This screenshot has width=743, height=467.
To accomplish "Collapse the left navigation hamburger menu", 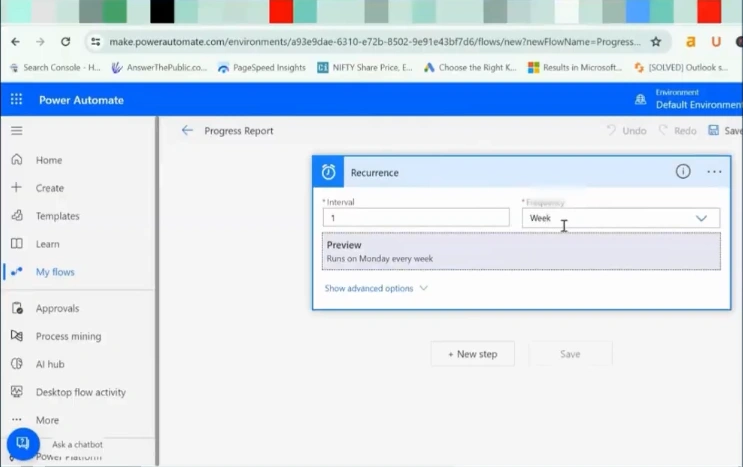I will (17, 131).
